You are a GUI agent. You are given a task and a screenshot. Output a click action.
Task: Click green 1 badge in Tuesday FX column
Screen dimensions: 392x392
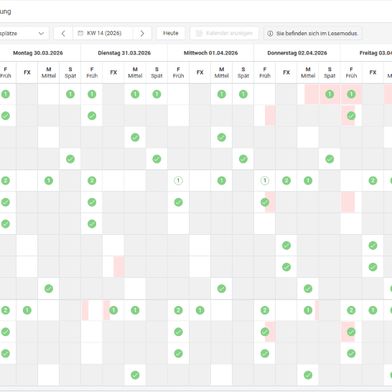(113, 310)
